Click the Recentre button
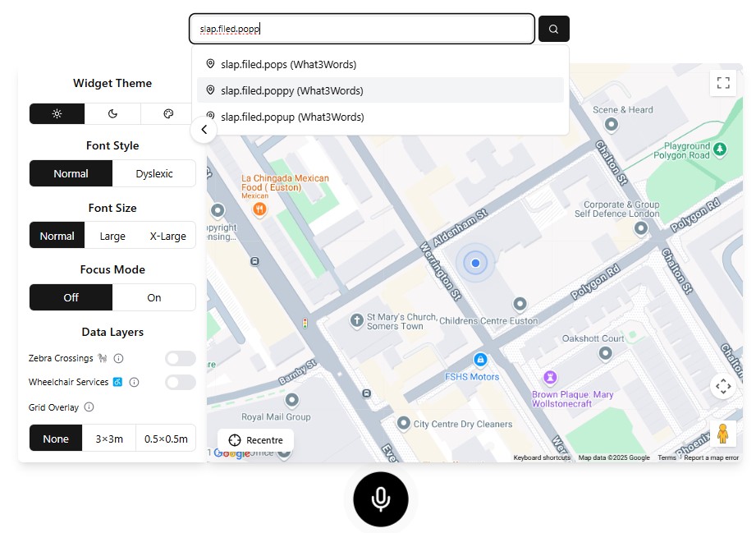 tap(255, 440)
